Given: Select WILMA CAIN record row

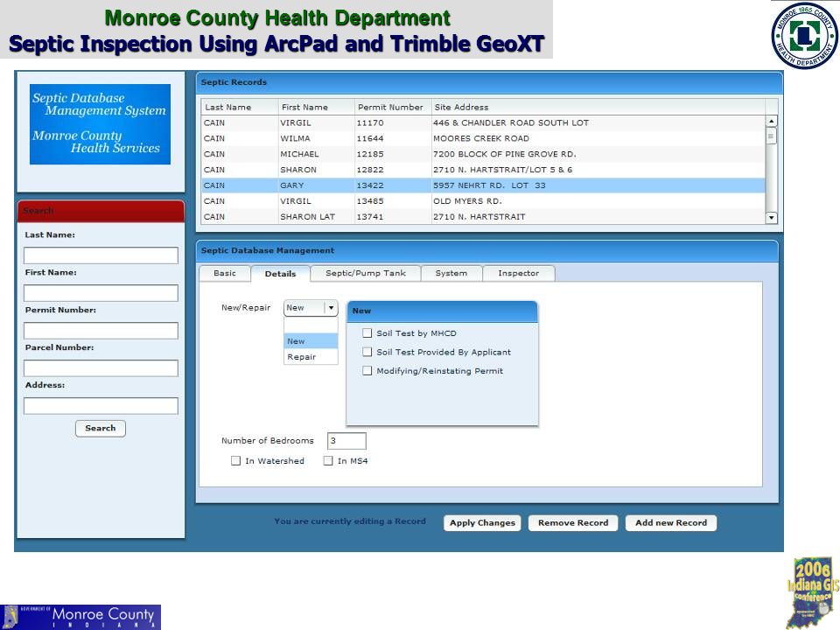Looking at the screenshot, I should click(x=483, y=138).
